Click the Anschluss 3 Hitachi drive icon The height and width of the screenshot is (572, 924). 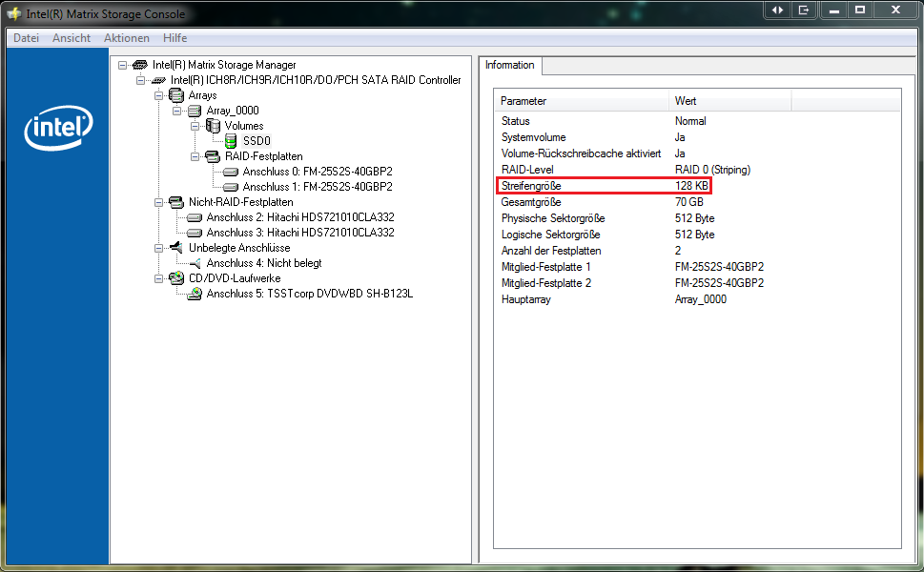pyautogui.click(x=195, y=234)
